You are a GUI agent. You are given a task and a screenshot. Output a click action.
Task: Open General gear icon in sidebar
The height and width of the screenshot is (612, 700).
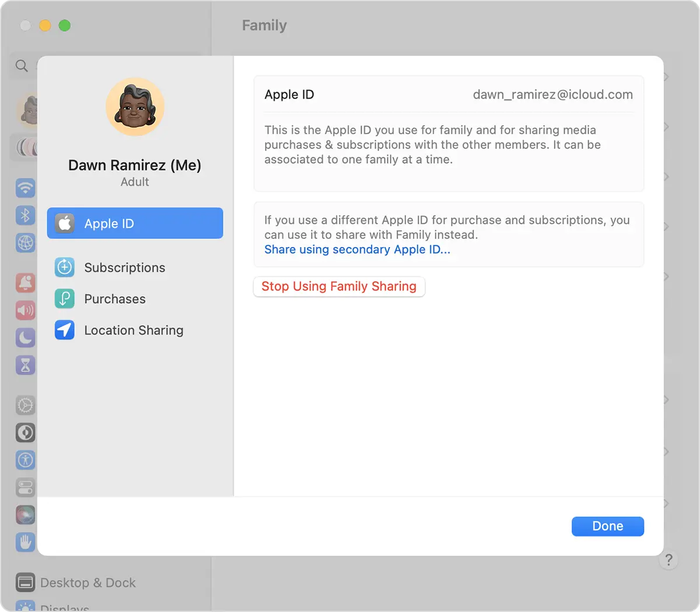click(x=26, y=405)
